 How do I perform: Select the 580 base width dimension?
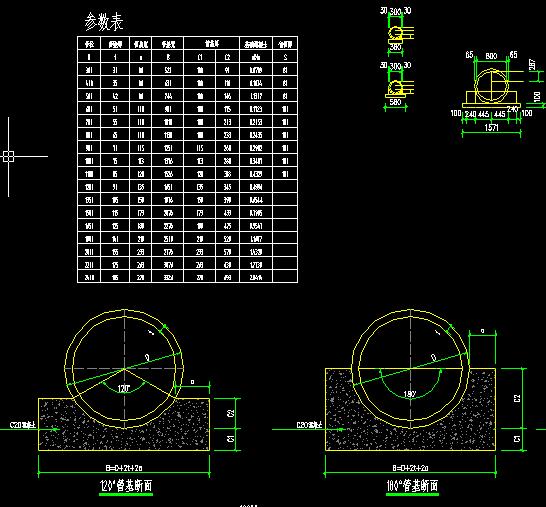click(395, 102)
